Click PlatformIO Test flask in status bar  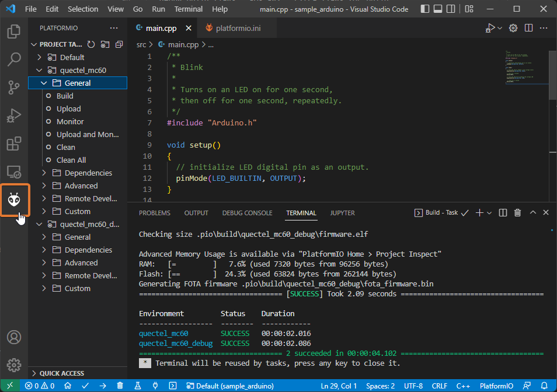pos(138,386)
